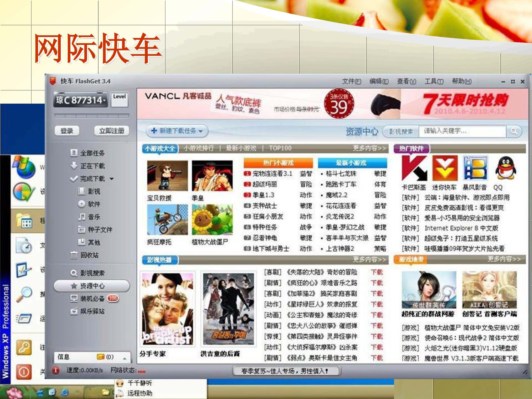Click the Internet Explorer 8 中文版 link
532x399 pixels.
461,228
